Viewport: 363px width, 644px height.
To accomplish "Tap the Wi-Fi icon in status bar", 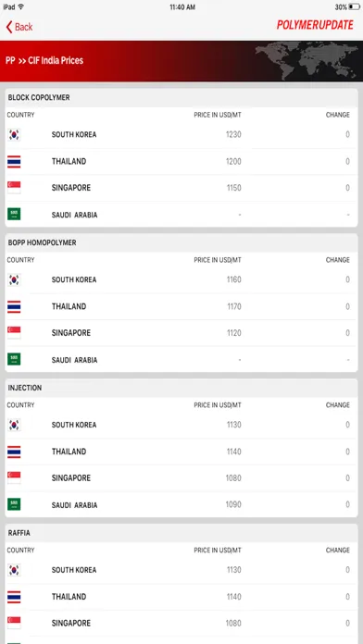I will pos(21,7).
